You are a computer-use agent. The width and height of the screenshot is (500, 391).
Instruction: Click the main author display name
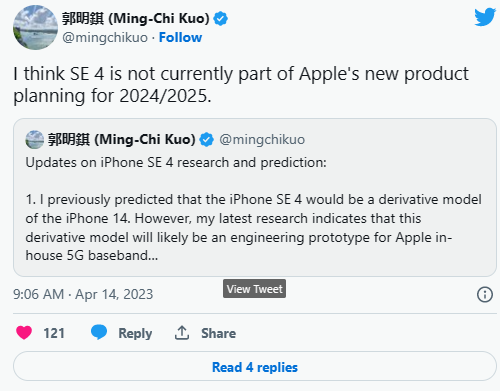tap(136, 18)
